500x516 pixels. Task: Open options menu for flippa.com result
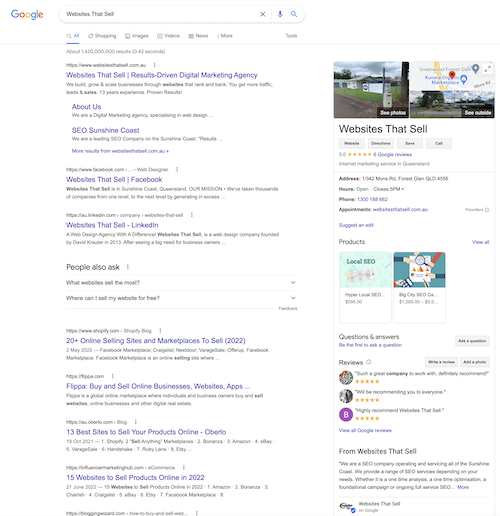click(113, 376)
